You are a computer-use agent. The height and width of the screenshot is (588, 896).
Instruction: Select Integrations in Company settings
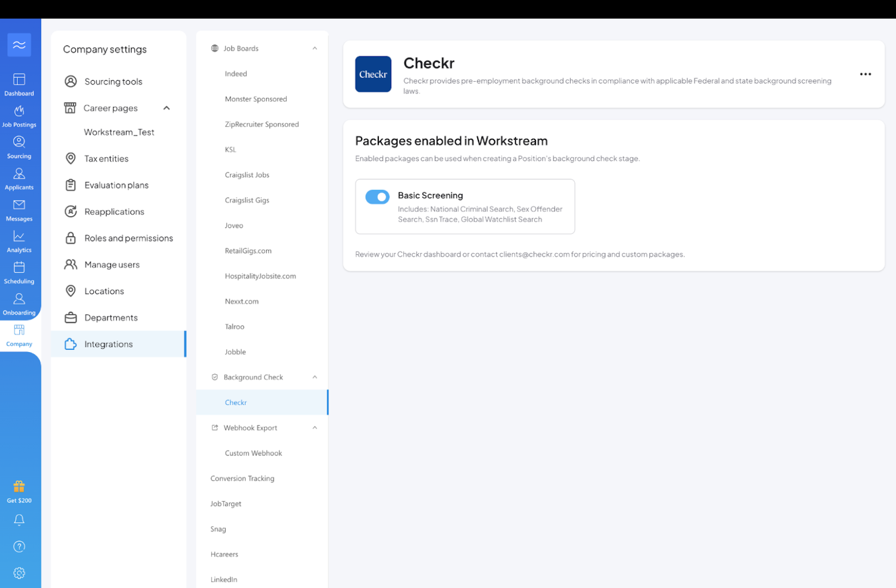(118, 344)
